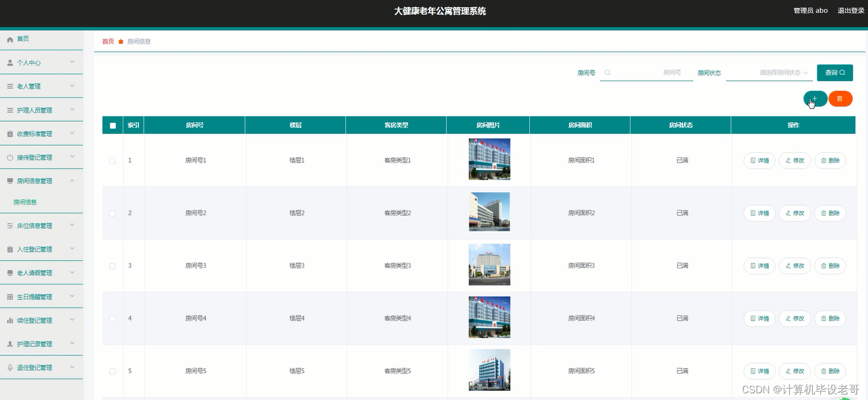Click the user icon beside 个人中心
The height and width of the screenshot is (400, 868).
[9, 62]
